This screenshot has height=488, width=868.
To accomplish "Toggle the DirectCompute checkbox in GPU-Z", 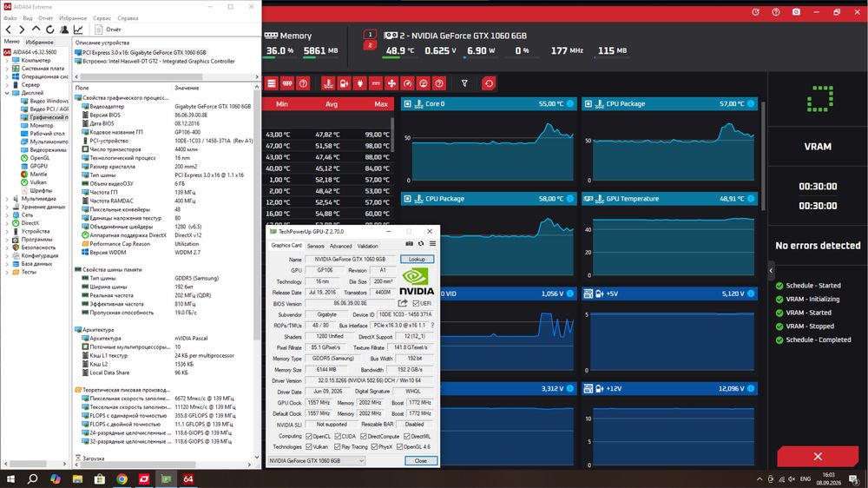I will point(364,437).
